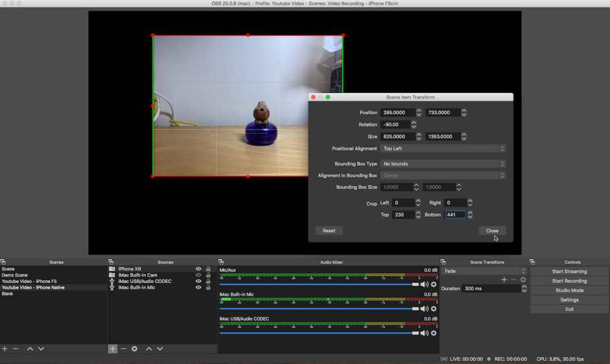Mute the iMac Built-in Mic speaker icon
The image size is (610, 364).
click(424, 309)
